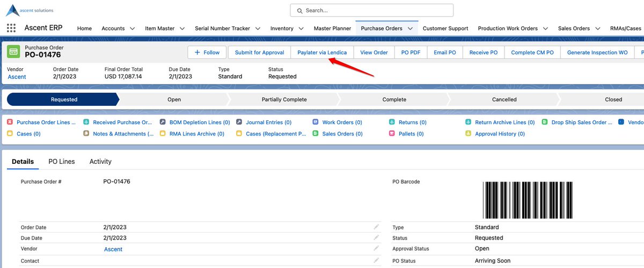Click the Receive PO button

pyautogui.click(x=484, y=53)
